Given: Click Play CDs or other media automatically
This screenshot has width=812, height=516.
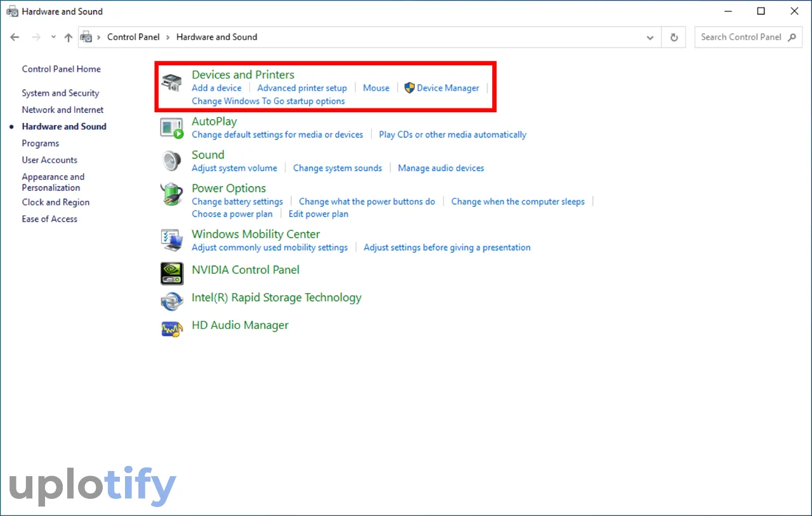Looking at the screenshot, I should tap(452, 134).
